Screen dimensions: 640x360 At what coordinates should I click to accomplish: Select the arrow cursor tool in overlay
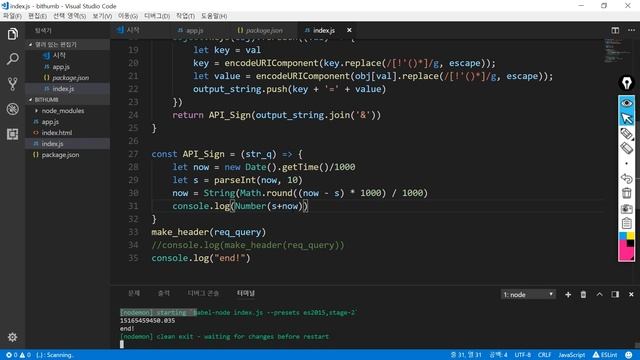[x=627, y=118]
